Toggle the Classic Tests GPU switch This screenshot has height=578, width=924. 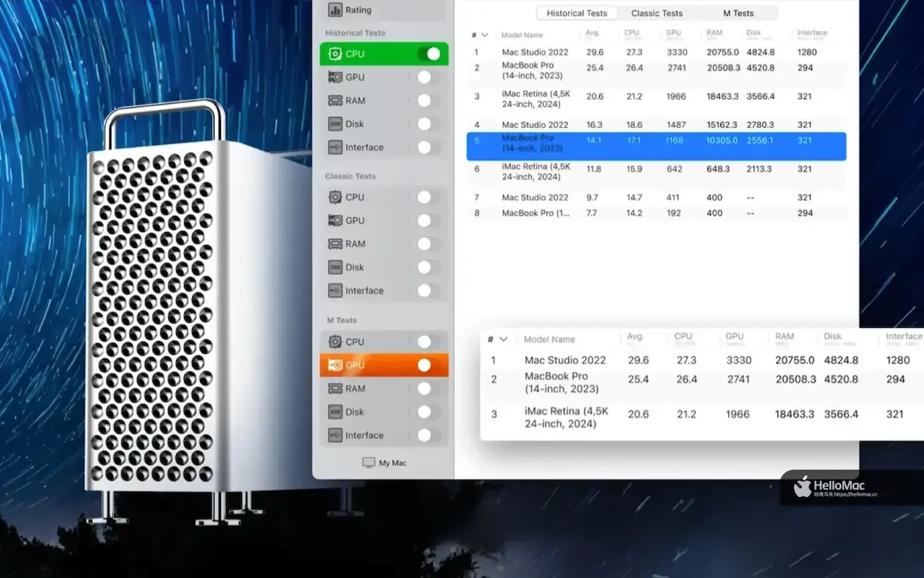[429, 220]
